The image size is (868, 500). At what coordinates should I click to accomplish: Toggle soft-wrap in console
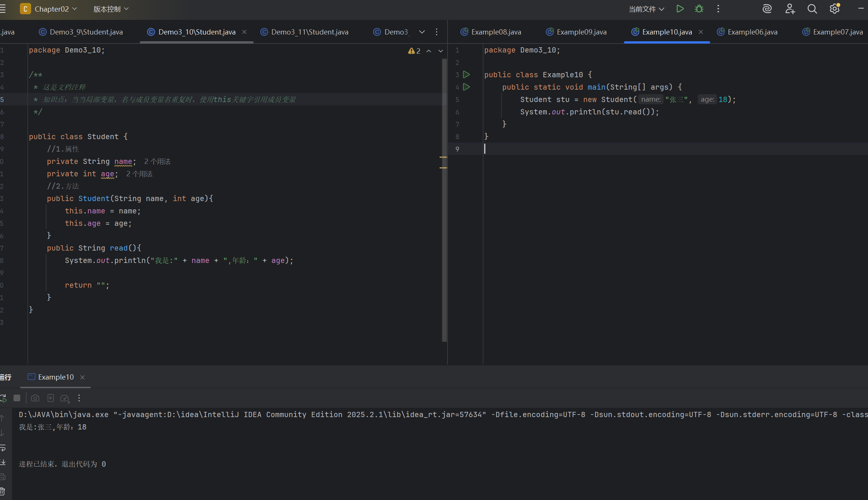[3, 448]
